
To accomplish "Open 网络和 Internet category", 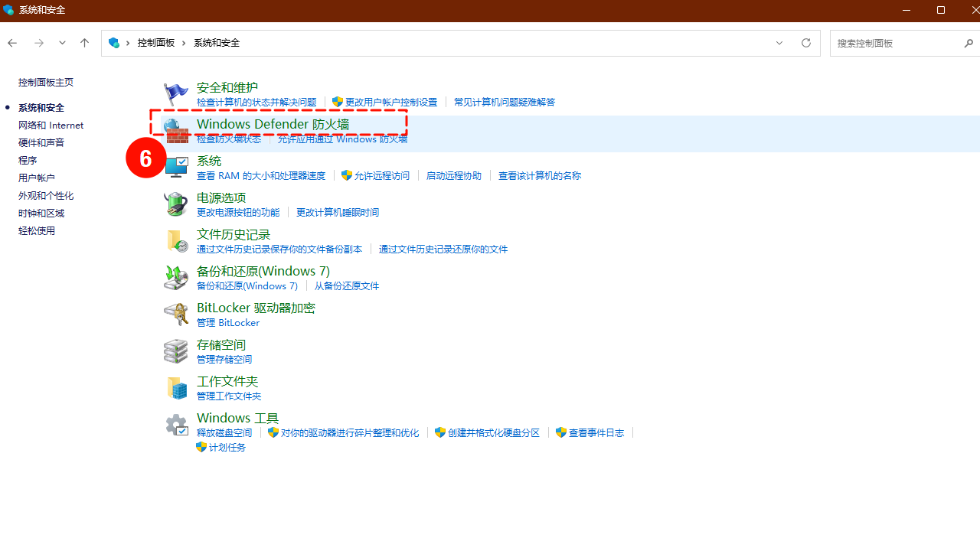I will coord(51,125).
